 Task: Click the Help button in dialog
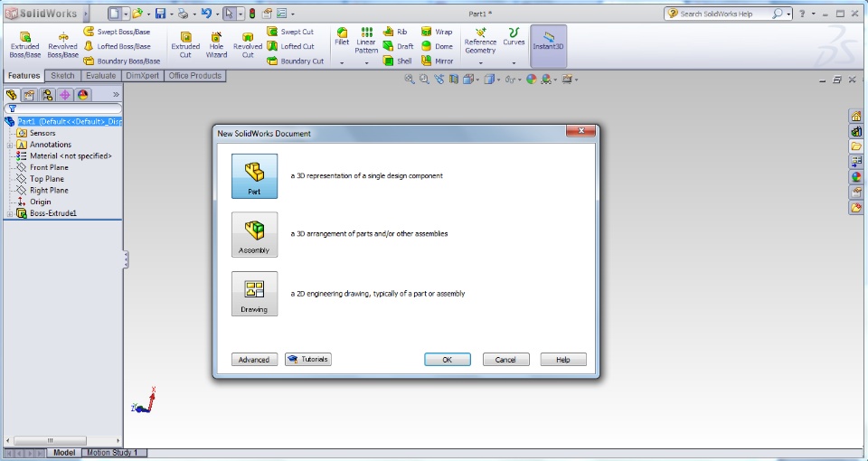563,360
